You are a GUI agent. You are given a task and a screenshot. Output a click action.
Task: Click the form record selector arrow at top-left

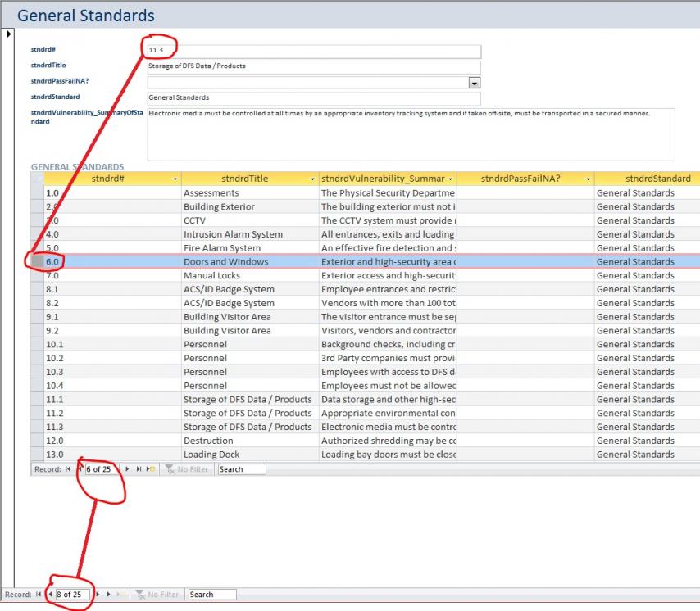[9, 34]
